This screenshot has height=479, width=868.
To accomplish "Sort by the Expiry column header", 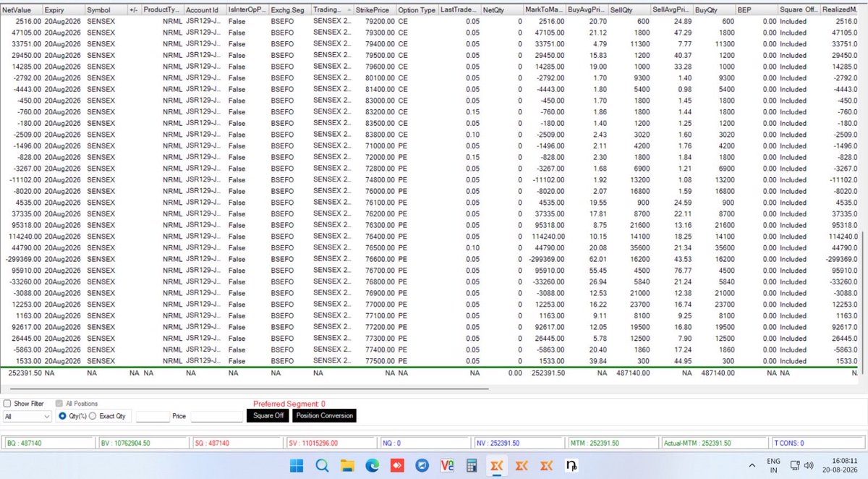I will point(63,11).
